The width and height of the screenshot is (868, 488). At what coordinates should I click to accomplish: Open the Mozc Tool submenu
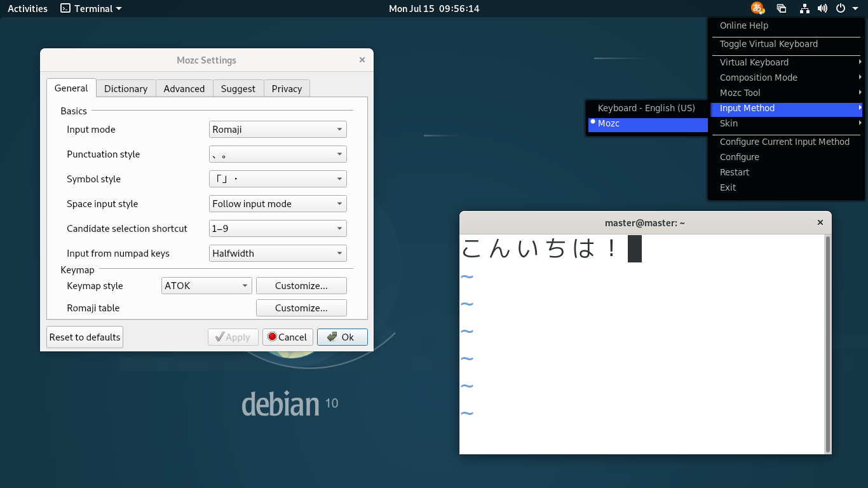point(787,93)
